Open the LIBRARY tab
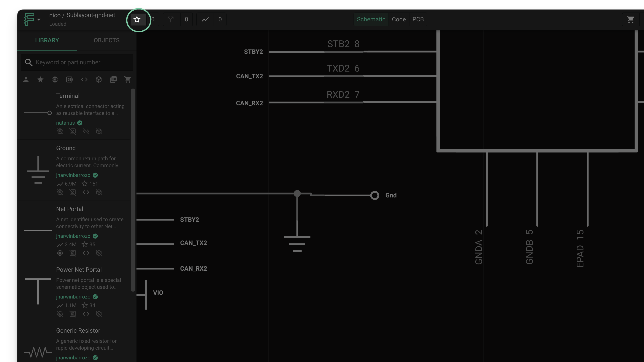Viewport: 644px width, 362px height. tap(47, 40)
